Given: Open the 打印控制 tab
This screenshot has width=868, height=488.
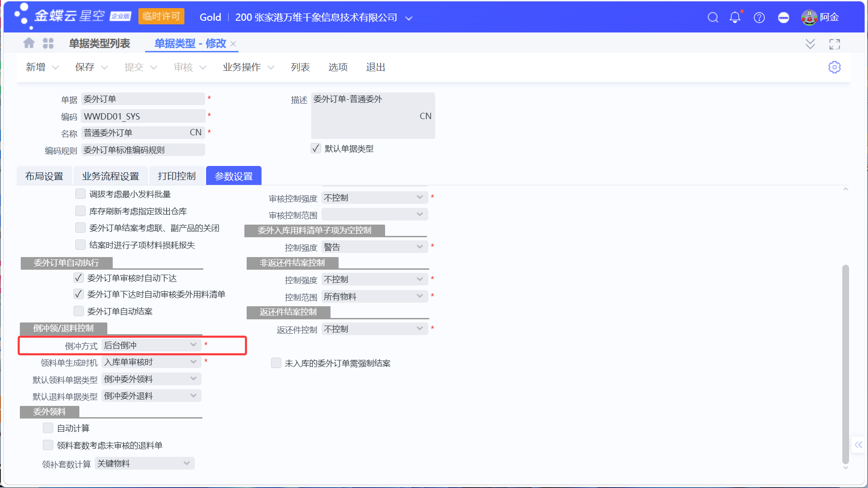Looking at the screenshot, I should click(176, 176).
